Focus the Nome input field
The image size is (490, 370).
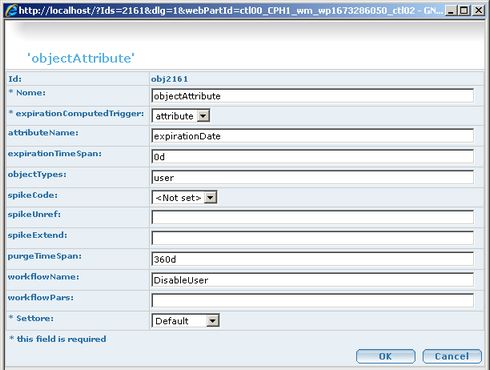point(313,96)
